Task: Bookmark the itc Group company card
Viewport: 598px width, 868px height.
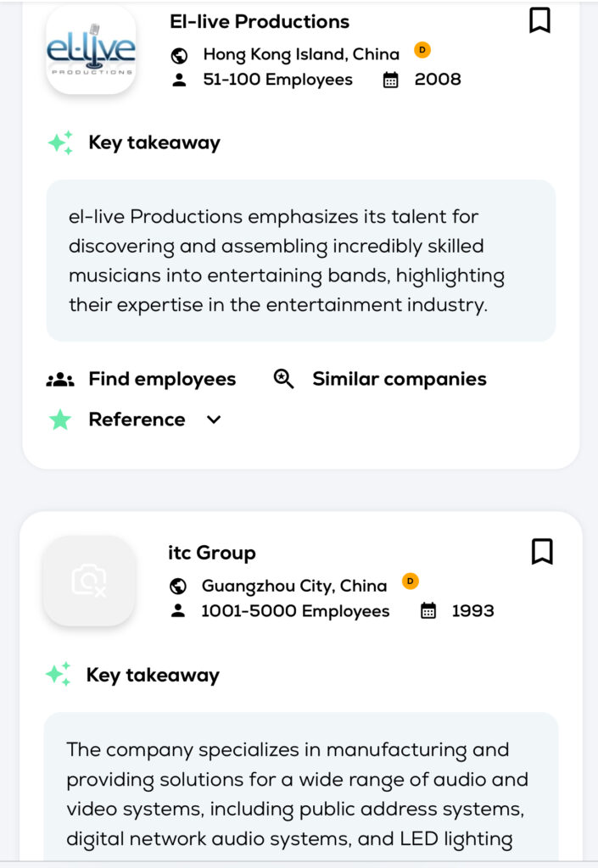Action: [542, 552]
